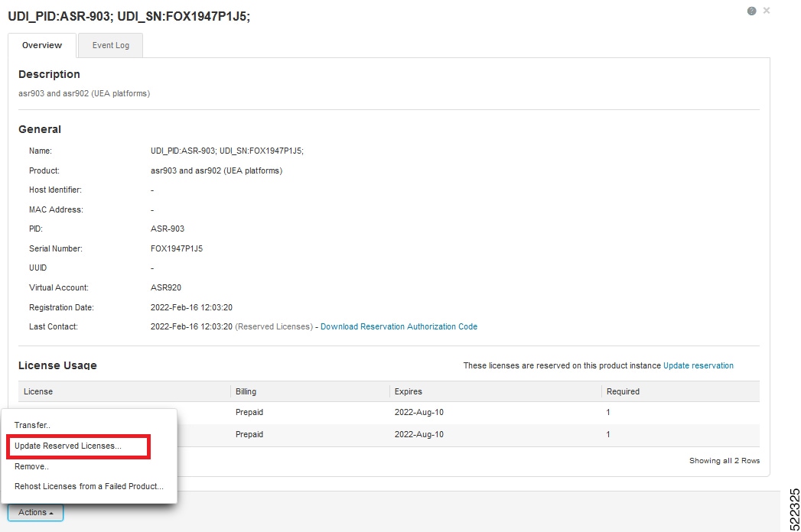801x532 pixels.
Task: Click the License column header
Action: pos(124,391)
